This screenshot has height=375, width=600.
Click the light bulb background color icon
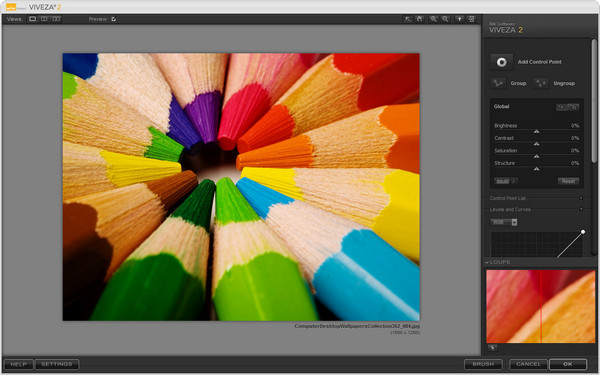(460, 19)
